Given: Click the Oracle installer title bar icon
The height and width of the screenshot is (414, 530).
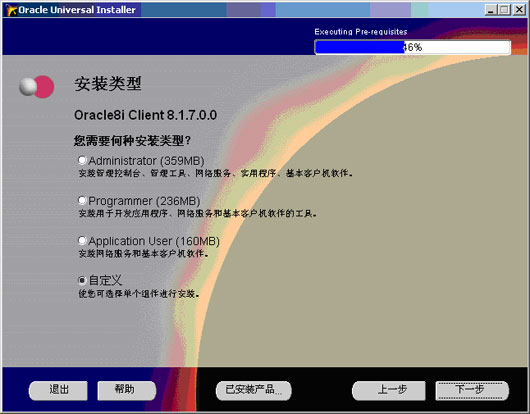Looking at the screenshot, I should pyautogui.click(x=11, y=10).
